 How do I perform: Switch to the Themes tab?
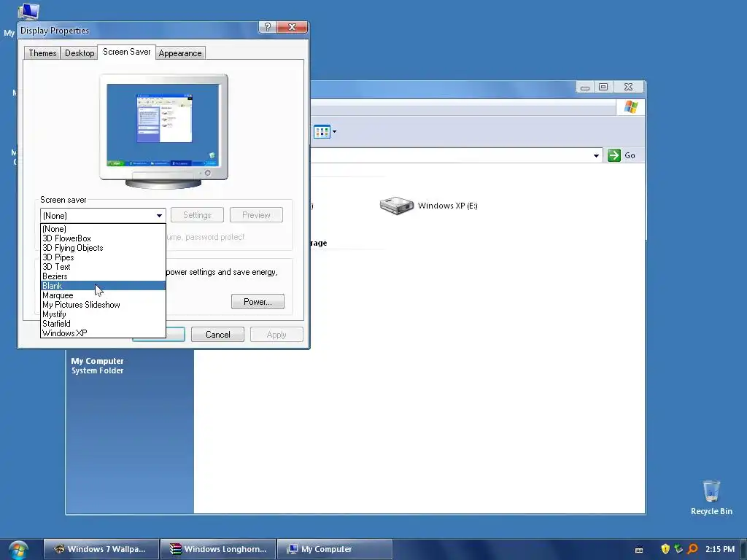click(42, 52)
